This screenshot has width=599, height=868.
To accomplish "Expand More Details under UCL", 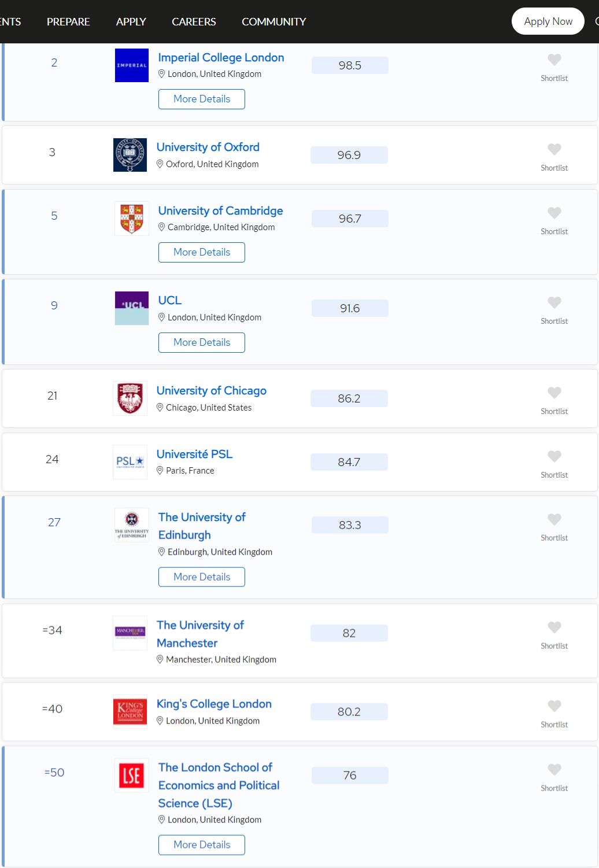I will pos(202,342).
